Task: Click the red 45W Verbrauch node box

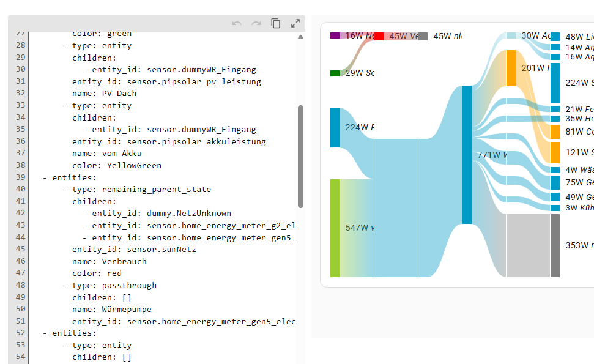Action: [379, 36]
